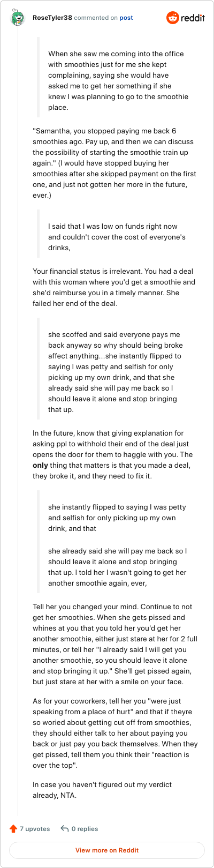Click the 'View more on Reddit' button

point(107,850)
